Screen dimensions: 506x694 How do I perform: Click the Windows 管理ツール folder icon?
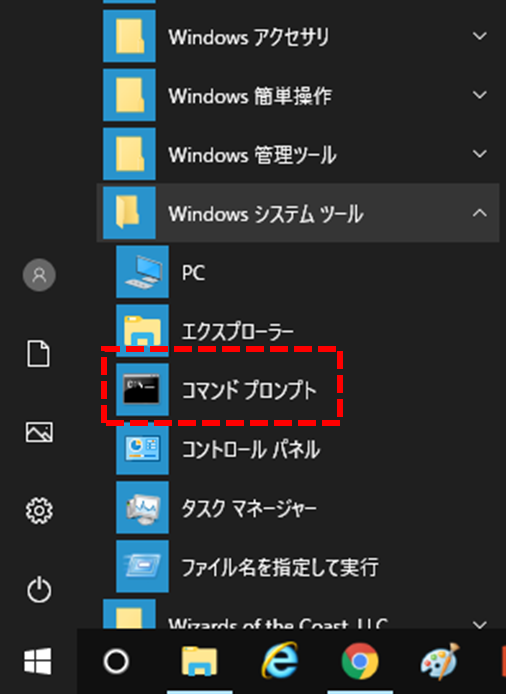pos(129,154)
